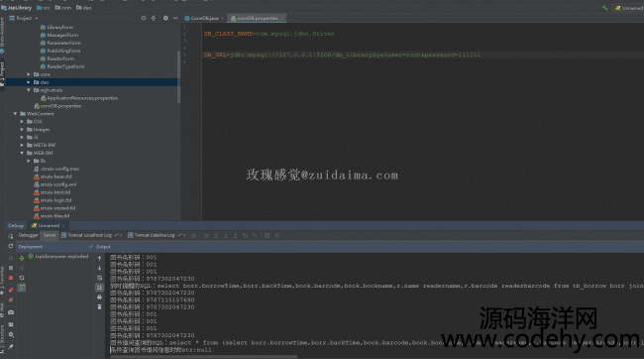Screen dimensions: 644x359
Task: Pin the debug tab
Action: [11, 347]
